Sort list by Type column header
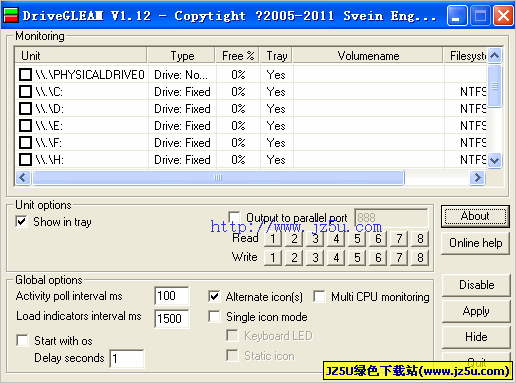 182,55
